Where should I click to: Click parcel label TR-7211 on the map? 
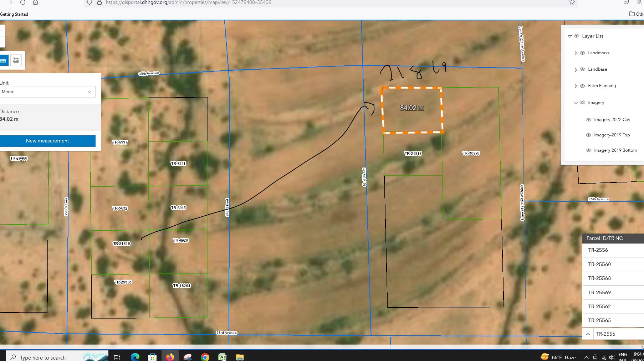(178, 164)
